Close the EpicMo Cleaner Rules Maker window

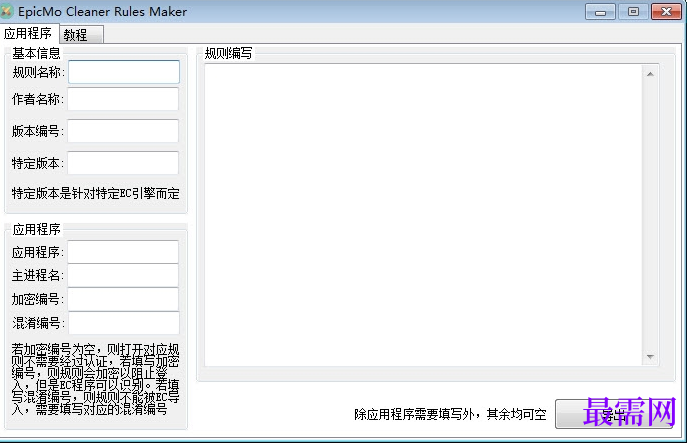pos(666,12)
